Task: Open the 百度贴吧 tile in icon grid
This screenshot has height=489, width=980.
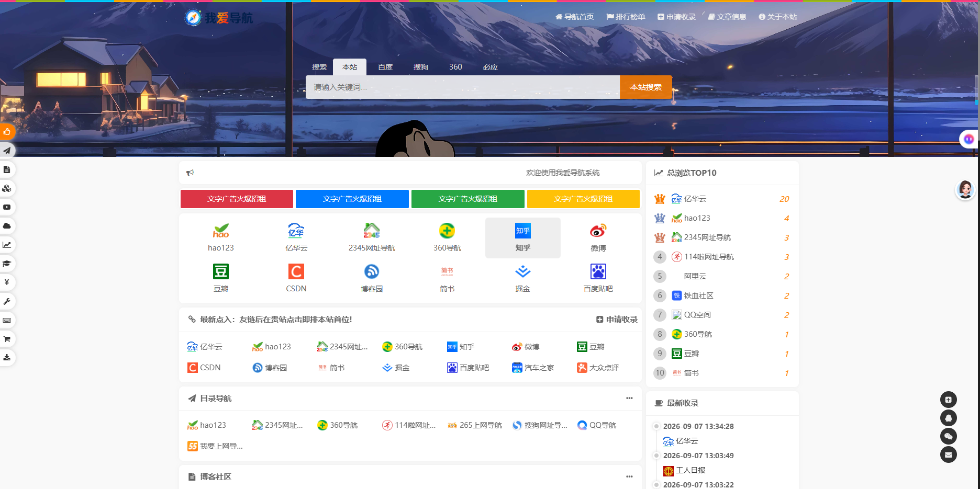Action: 598,279
